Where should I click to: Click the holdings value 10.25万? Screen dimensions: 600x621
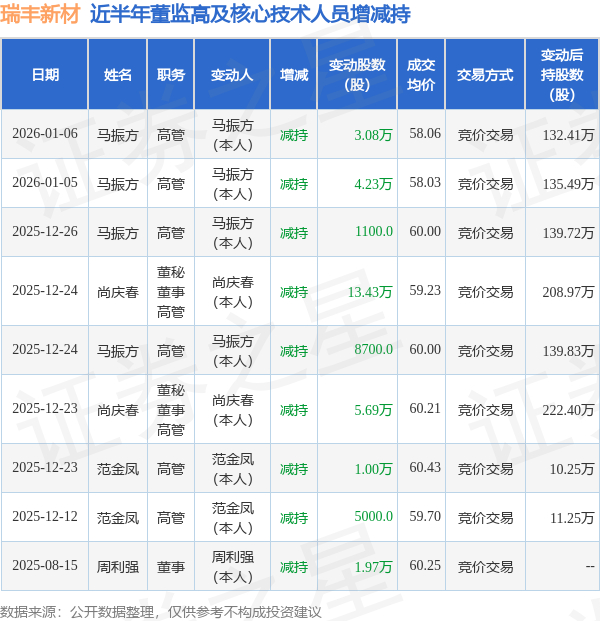[x=572, y=469]
